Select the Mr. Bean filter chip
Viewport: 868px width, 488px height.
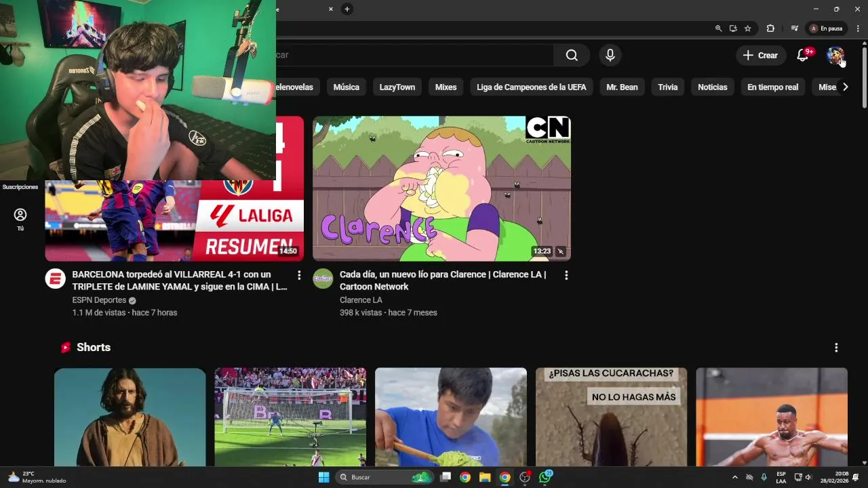[622, 87]
